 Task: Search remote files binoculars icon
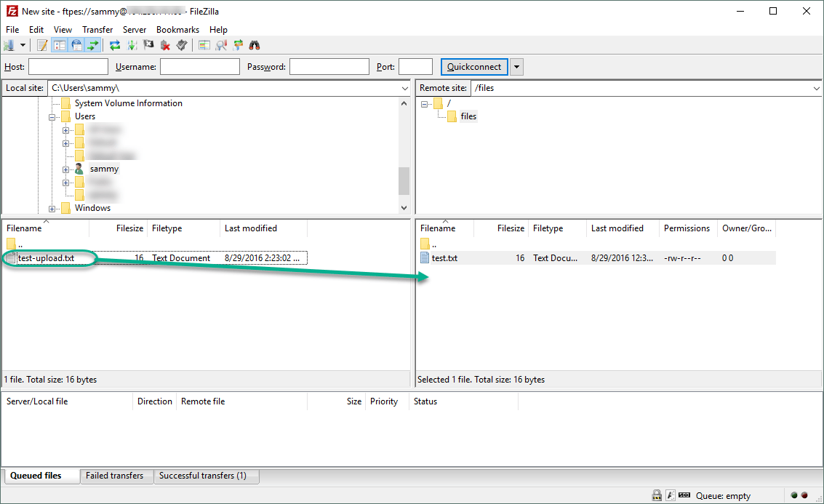coord(255,46)
